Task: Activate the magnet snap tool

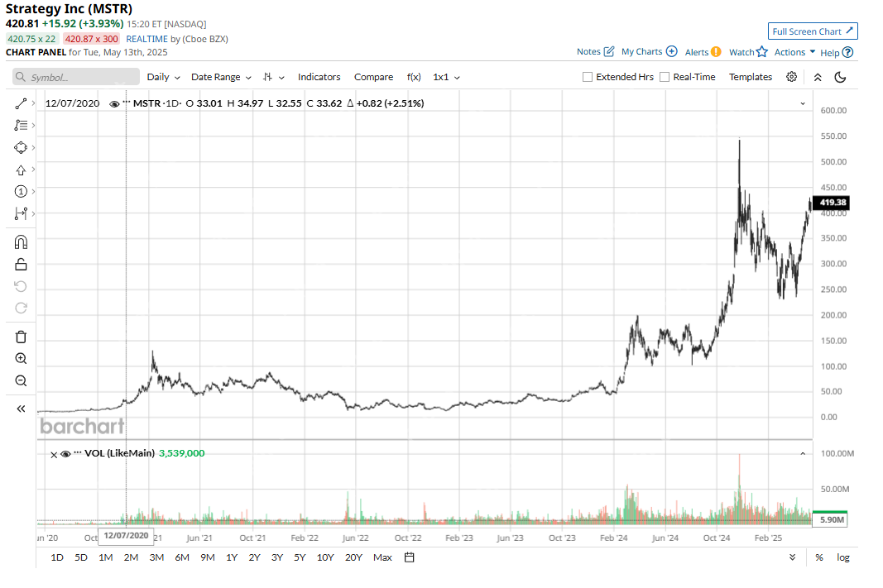Action: click(x=21, y=241)
